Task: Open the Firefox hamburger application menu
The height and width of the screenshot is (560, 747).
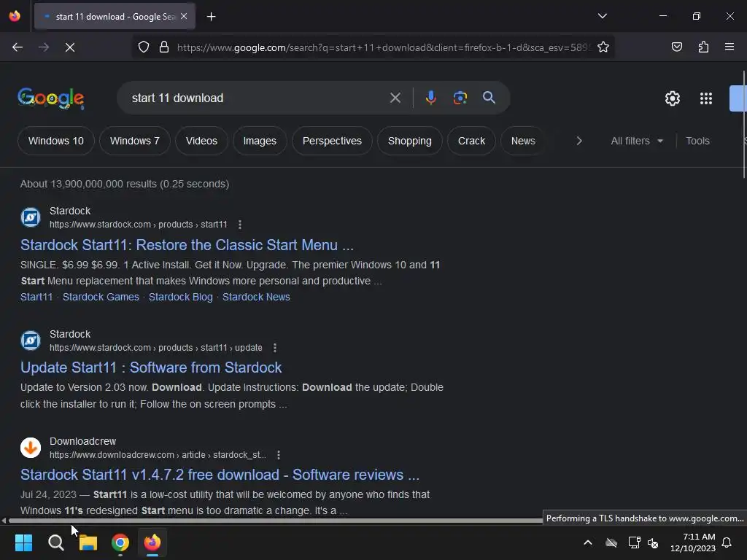Action: click(729, 47)
